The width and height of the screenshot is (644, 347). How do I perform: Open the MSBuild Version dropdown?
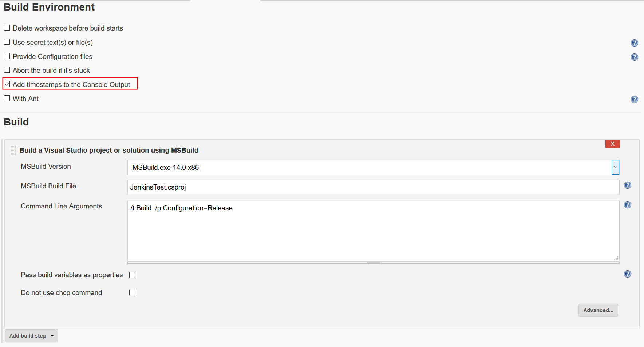pos(373,167)
